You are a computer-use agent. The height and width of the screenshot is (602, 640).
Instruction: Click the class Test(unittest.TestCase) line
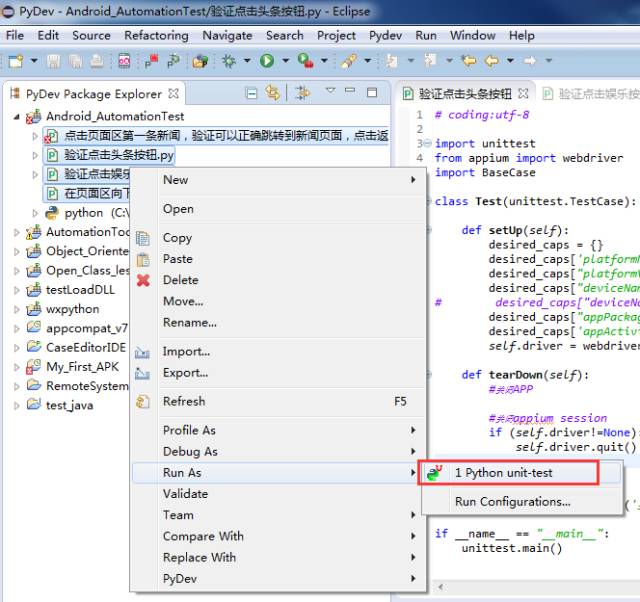coord(535,202)
